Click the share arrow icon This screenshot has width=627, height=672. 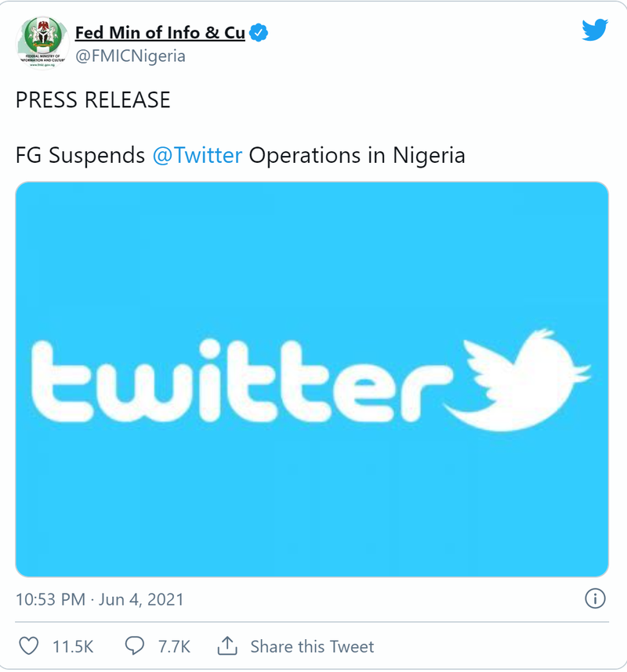tap(227, 646)
